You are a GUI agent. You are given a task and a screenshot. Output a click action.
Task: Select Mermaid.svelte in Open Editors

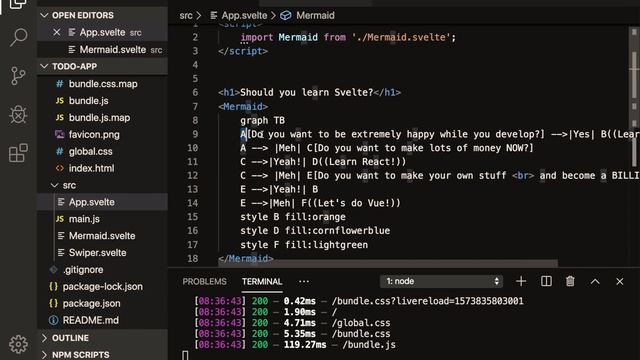coord(102,49)
